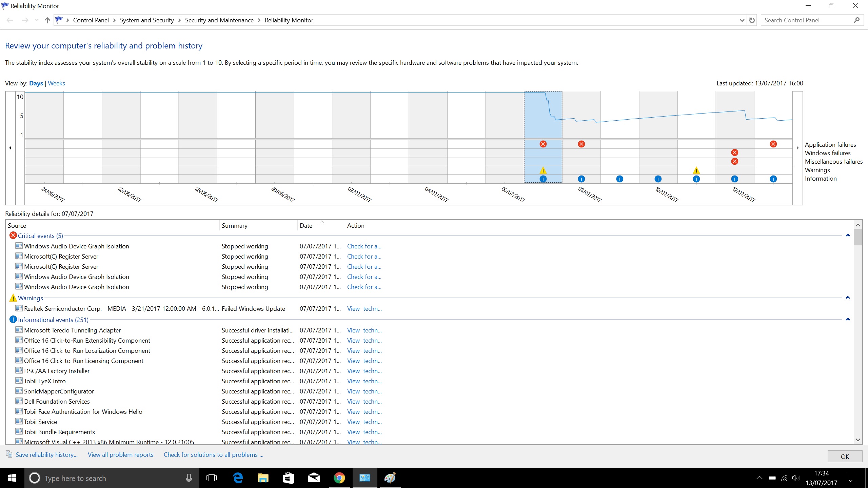Viewport: 868px width, 488px height.
Task: Click the scroll down arrow of details list
Action: click(x=858, y=440)
